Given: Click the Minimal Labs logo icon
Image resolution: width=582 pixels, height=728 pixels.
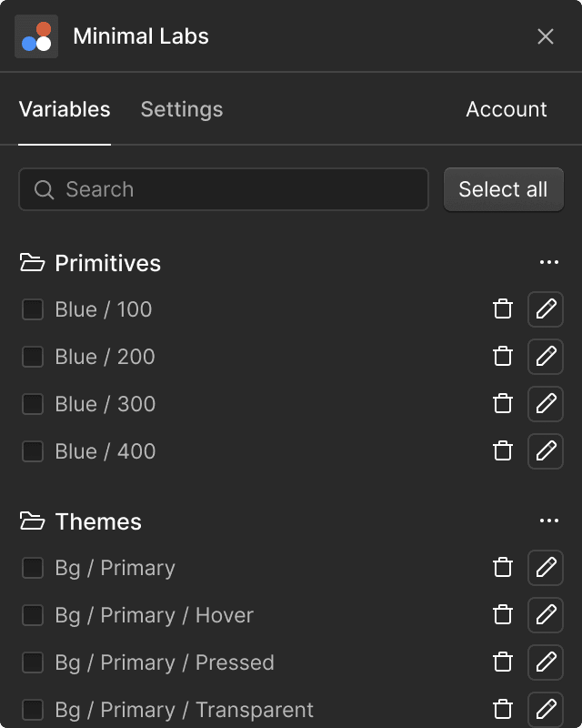Looking at the screenshot, I should [36, 36].
